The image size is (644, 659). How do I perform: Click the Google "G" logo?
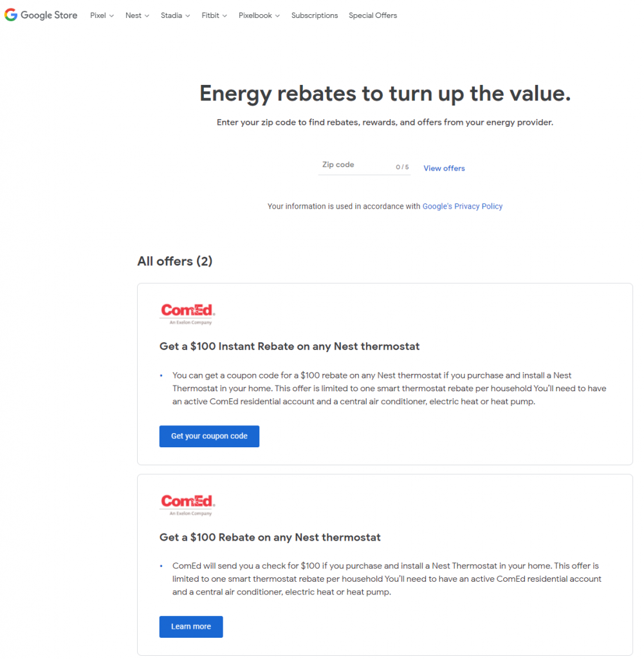pyautogui.click(x=11, y=15)
